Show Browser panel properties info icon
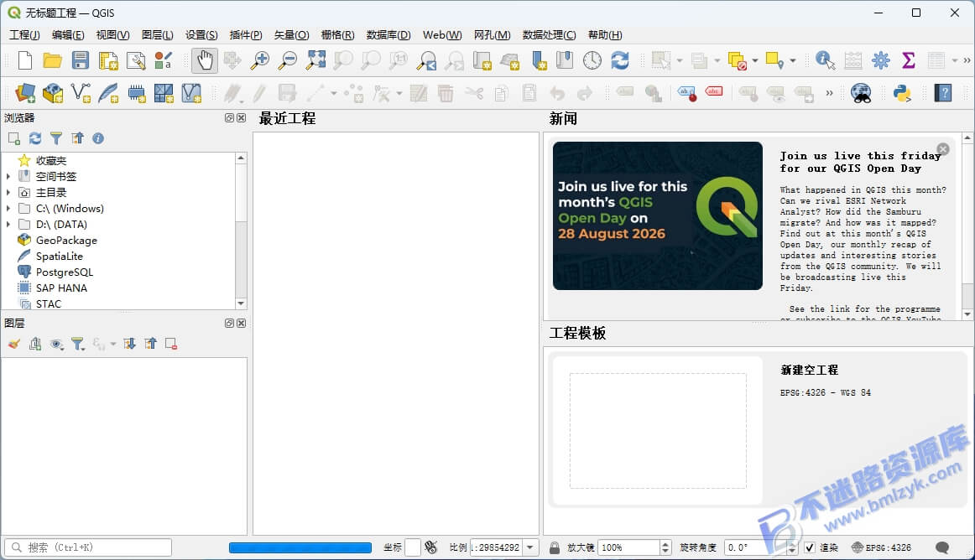This screenshot has height=560, width=975. coord(98,138)
